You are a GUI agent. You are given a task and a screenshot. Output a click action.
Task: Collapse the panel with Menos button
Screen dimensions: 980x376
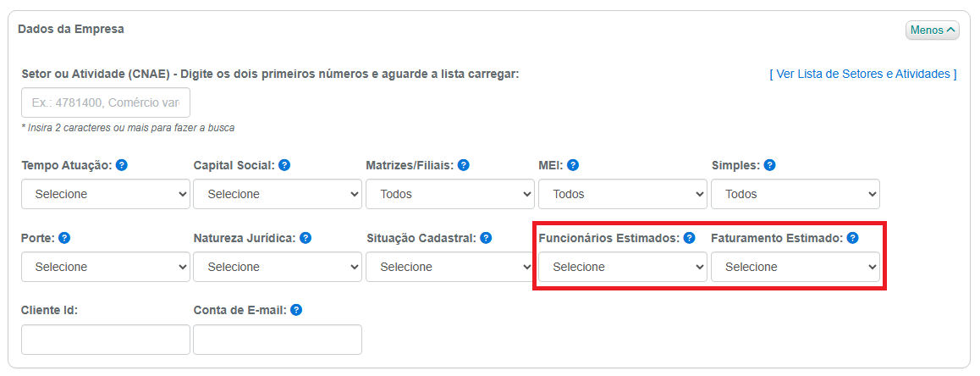(933, 30)
